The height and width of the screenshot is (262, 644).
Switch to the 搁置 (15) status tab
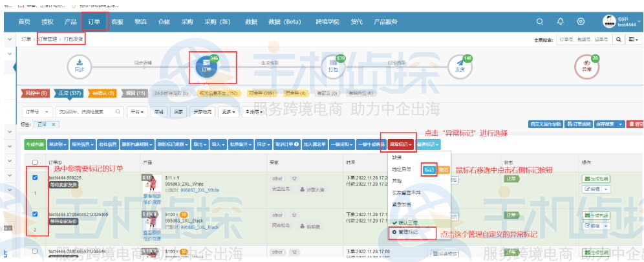pos(134,93)
